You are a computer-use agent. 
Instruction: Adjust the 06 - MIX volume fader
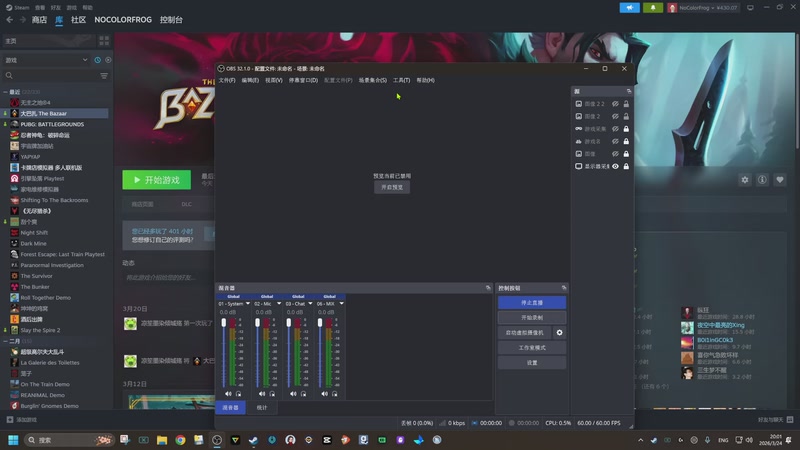320,323
